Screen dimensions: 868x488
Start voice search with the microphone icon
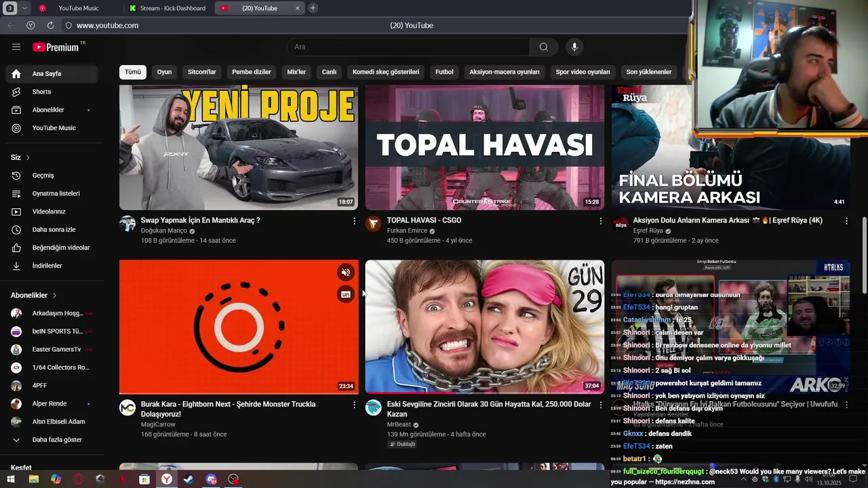pos(574,47)
